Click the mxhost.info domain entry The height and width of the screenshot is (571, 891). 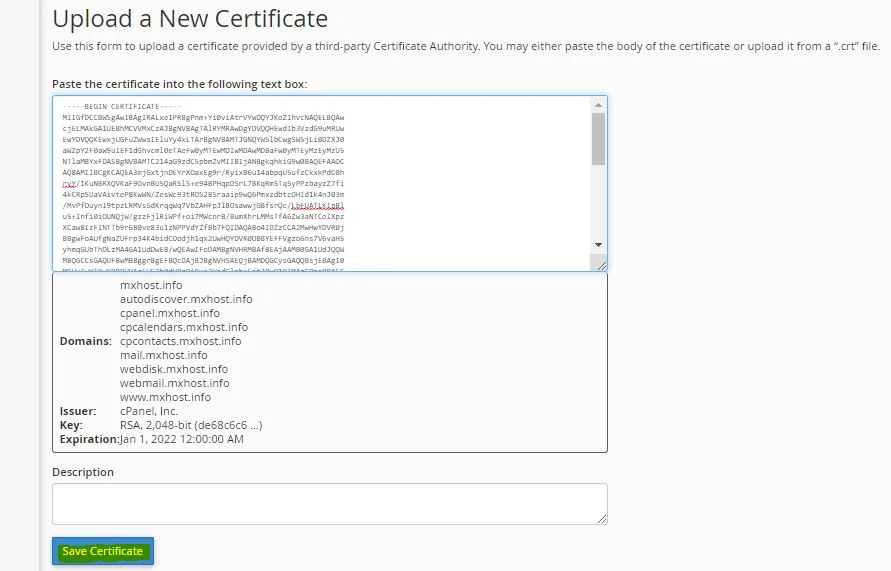[x=151, y=285]
